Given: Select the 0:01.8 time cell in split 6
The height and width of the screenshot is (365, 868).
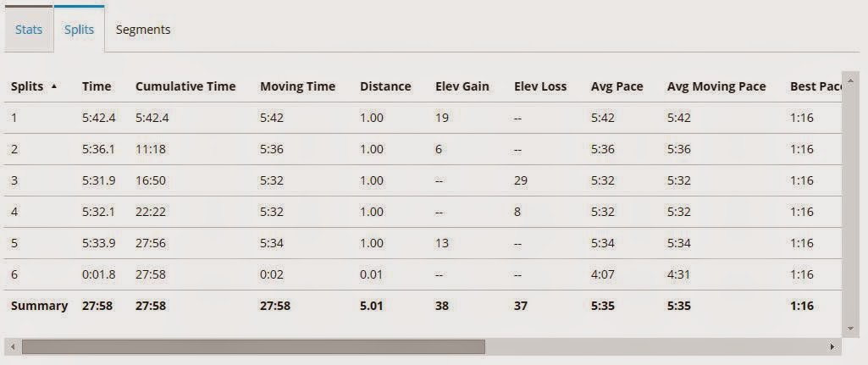Looking at the screenshot, I should point(98,274).
